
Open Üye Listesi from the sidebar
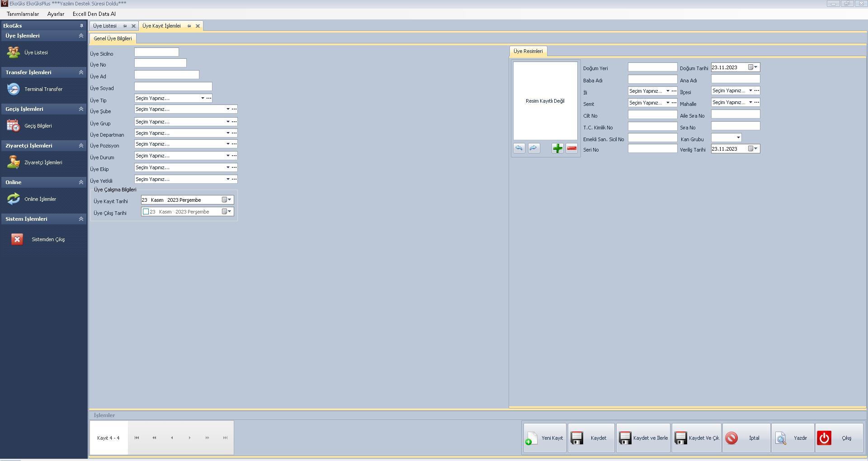point(35,52)
